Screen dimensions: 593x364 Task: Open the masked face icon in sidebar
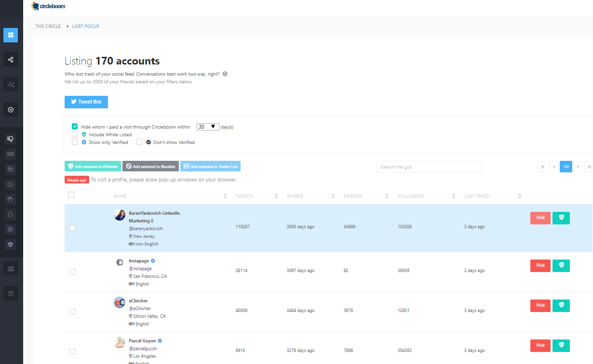11,169
